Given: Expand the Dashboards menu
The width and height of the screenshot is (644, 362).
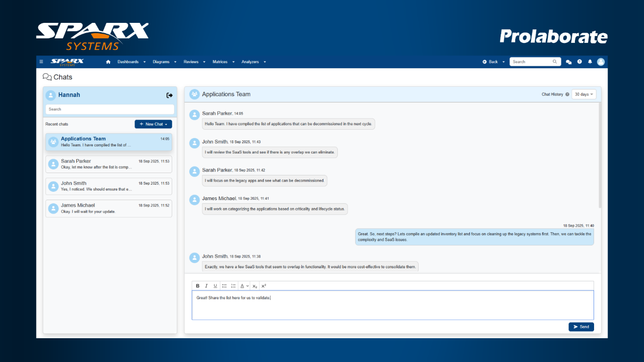Looking at the screenshot, I should [x=131, y=62].
